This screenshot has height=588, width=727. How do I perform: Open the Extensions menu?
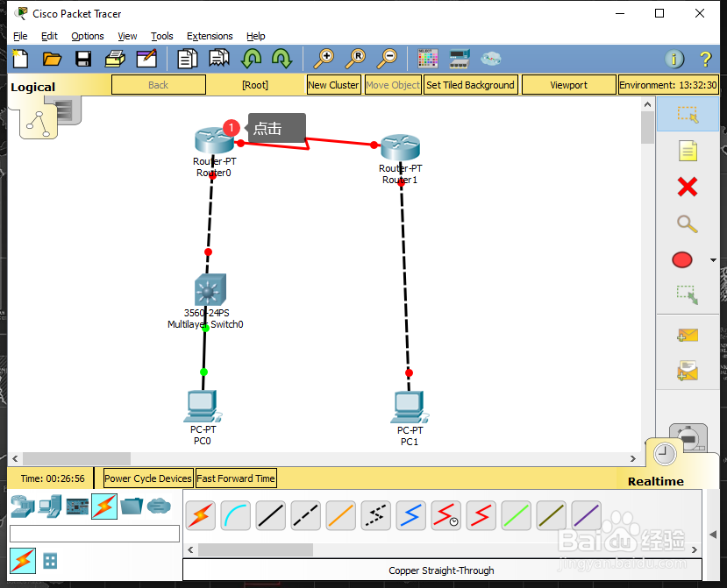point(210,36)
